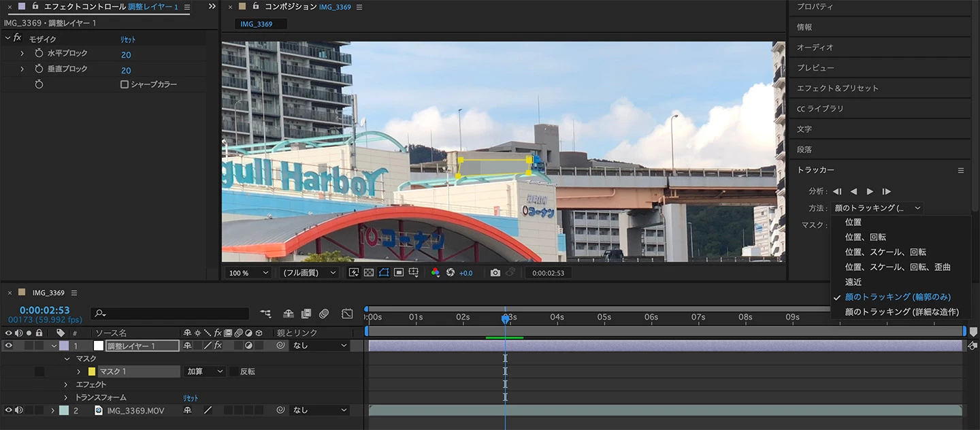Viewport: 980px width, 430px height.
Task: Open composition mini-flowchart icon in timeline
Action: pos(265,314)
